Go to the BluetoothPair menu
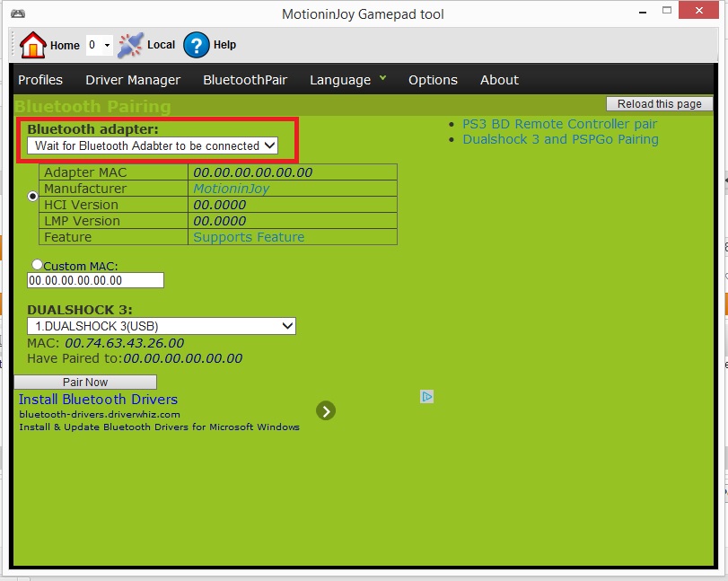728x581 pixels. pyautogui.click(x=245, y=80)
